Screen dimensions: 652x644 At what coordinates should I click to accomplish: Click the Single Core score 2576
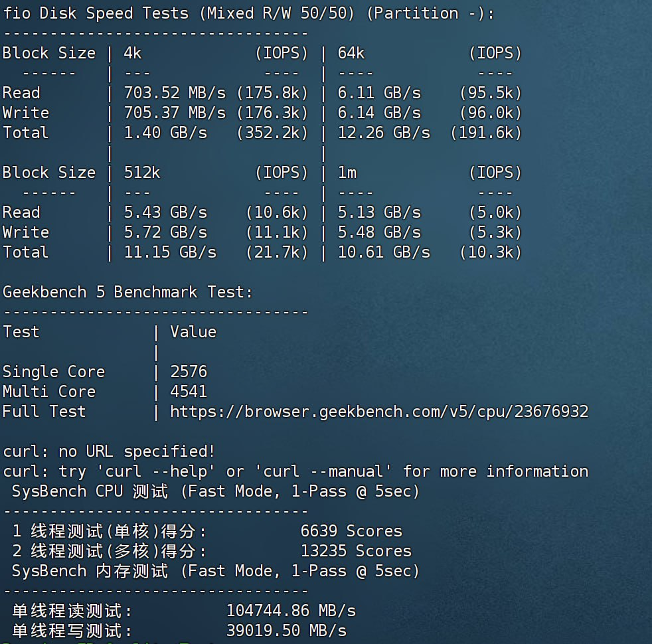189,372
